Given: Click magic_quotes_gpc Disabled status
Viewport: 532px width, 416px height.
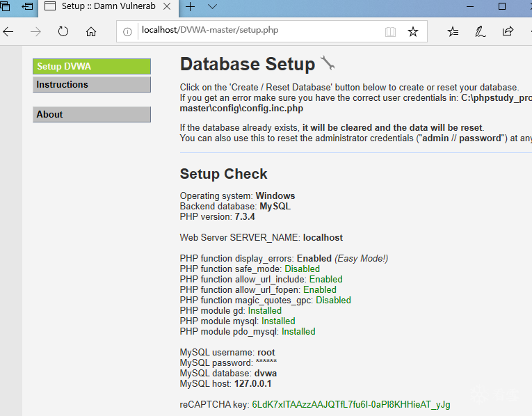Looking at the screenshot, I should (x=333, y=301).
